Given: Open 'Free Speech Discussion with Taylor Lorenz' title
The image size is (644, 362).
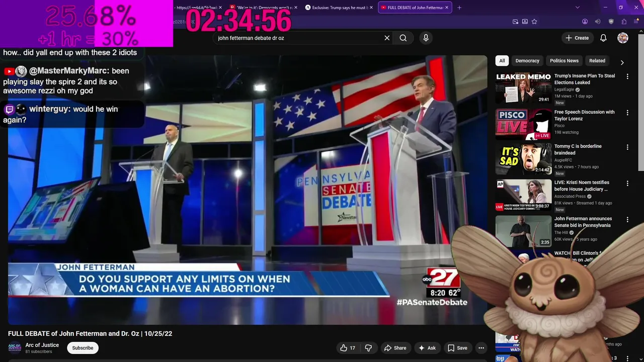Looking at the screenshot, I should (x=584, y=115).
